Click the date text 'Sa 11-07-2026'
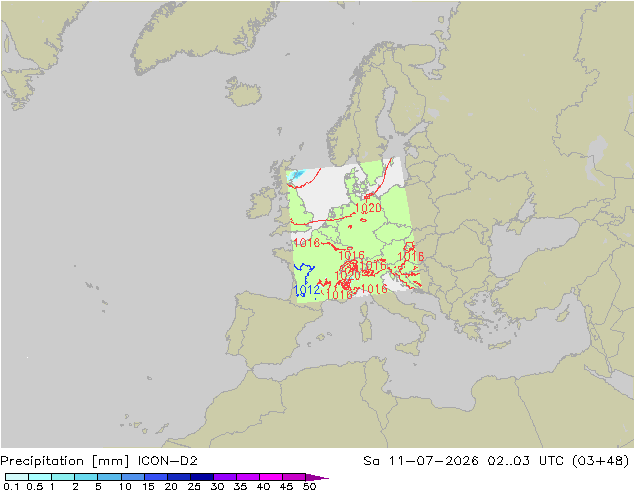634x490 pixels. [421, 461]
